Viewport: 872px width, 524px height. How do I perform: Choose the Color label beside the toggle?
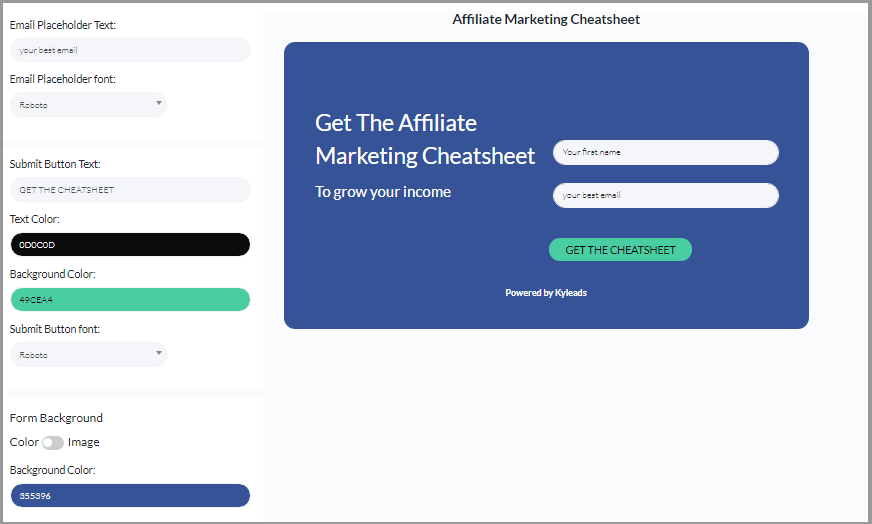pos(24,442)
